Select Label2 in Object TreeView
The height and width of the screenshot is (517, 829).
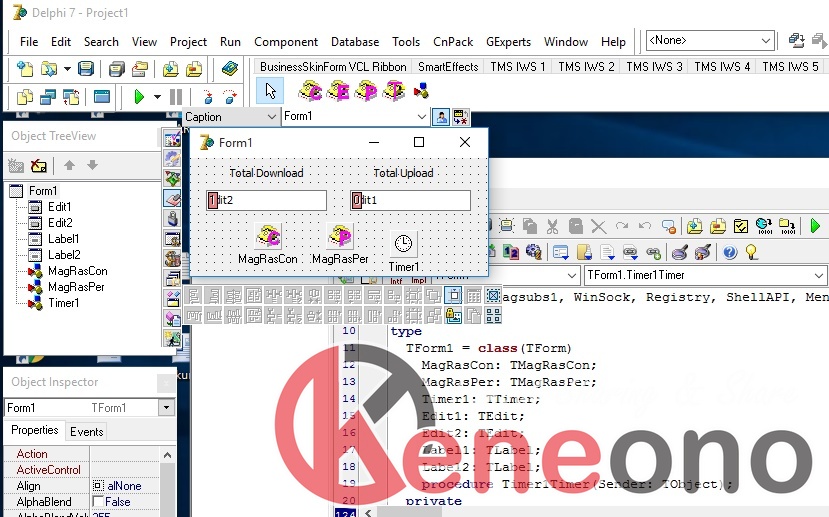point(64,255)
